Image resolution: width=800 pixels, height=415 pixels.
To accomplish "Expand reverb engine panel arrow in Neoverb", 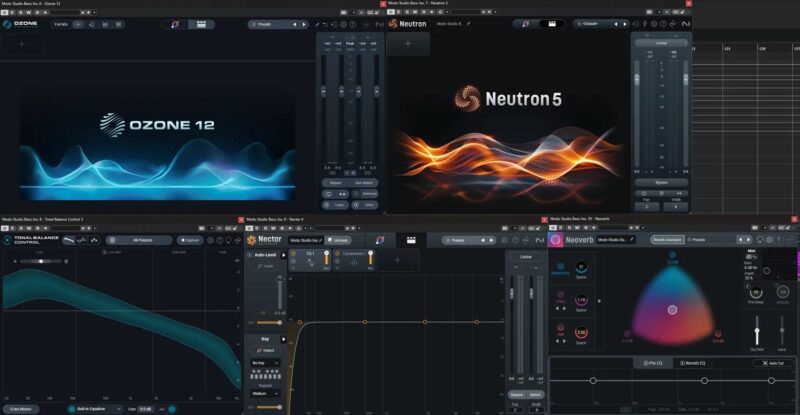I will [599, 301].
